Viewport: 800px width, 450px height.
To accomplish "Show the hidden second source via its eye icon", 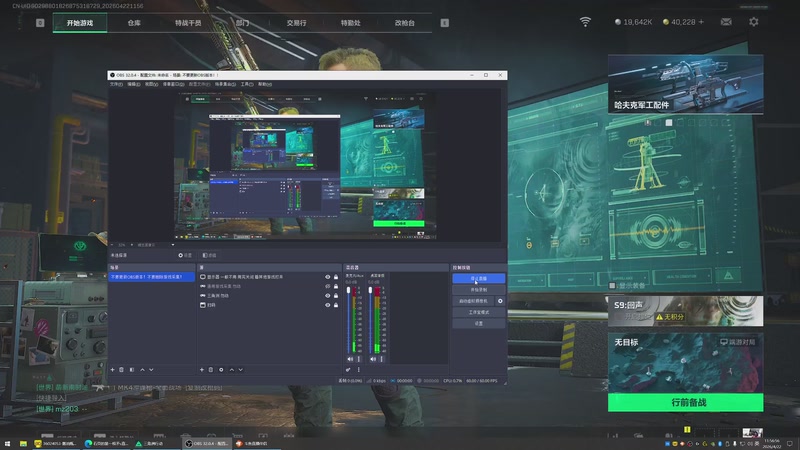I will point(328,286).
